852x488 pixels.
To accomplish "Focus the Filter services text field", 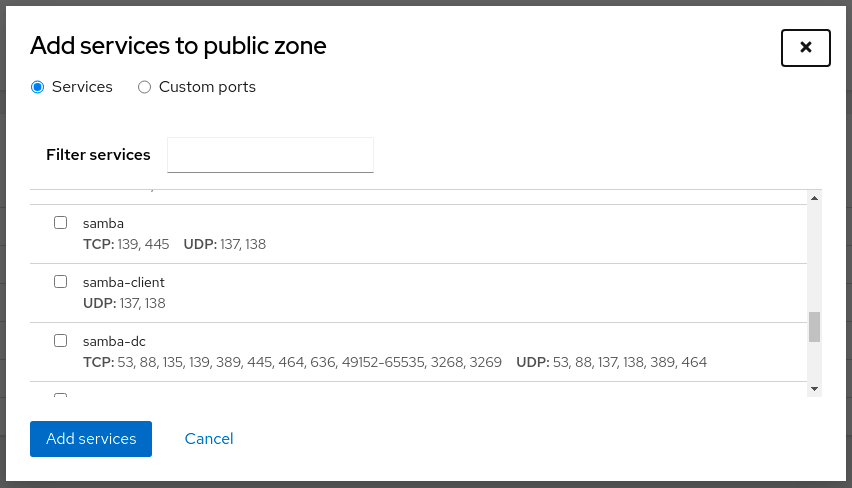I will click(x=270, y=155).
